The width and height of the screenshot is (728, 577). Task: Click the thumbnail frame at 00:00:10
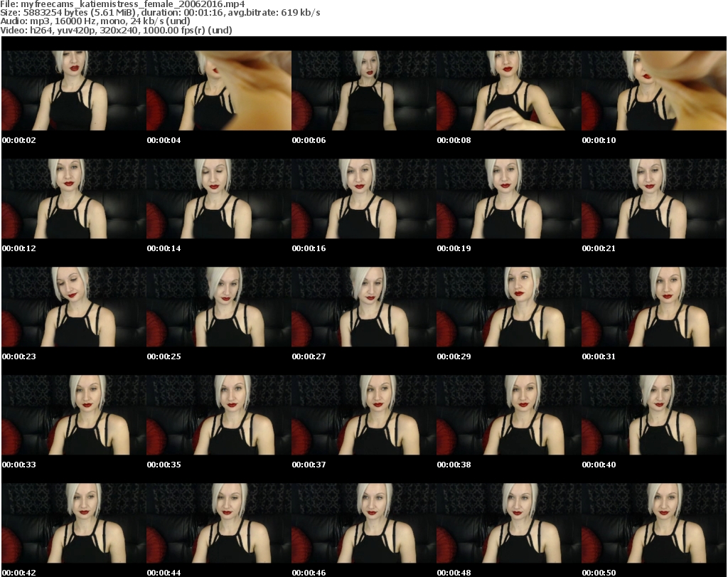tap(654, 90)
